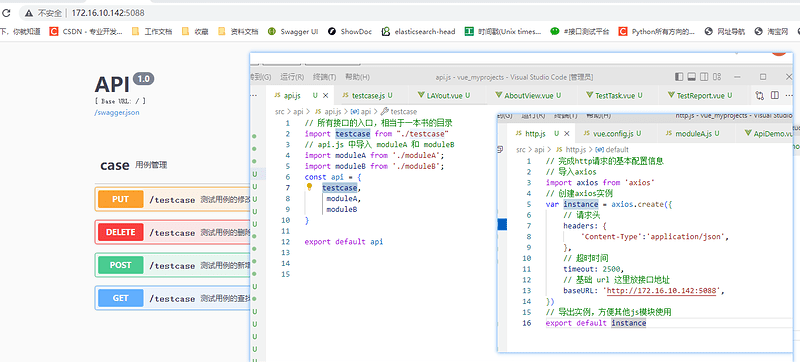The image size is (800, 362).
Task: Open the Unix timestamp bookmark
Action: pyautogui.click(x=503, y=32)
